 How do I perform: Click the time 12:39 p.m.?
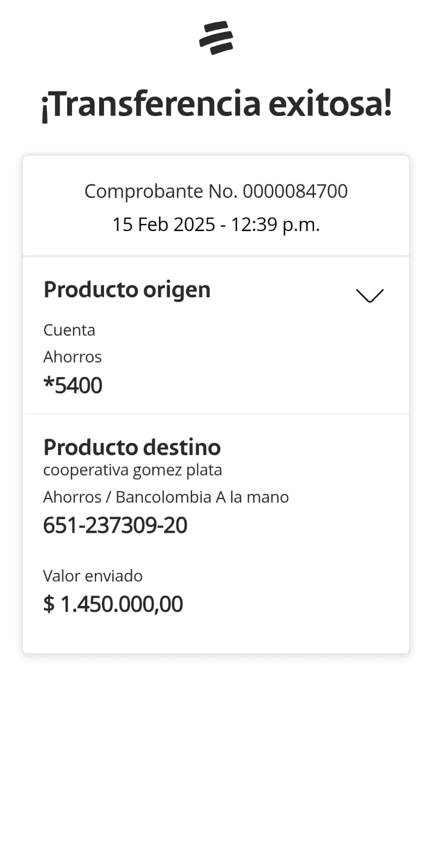tap(275, 224)
